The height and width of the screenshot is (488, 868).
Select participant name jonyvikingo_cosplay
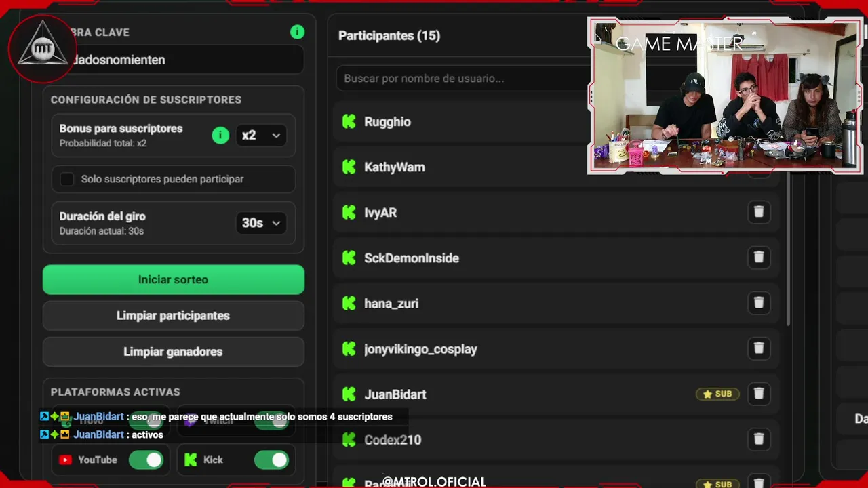tap(420, 349)
